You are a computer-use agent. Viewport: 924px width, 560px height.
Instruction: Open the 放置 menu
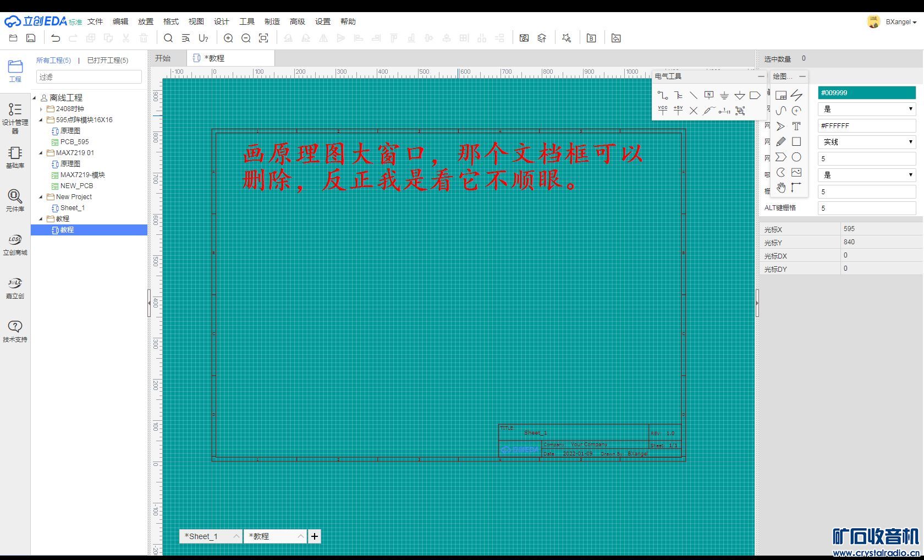(146, 21)
